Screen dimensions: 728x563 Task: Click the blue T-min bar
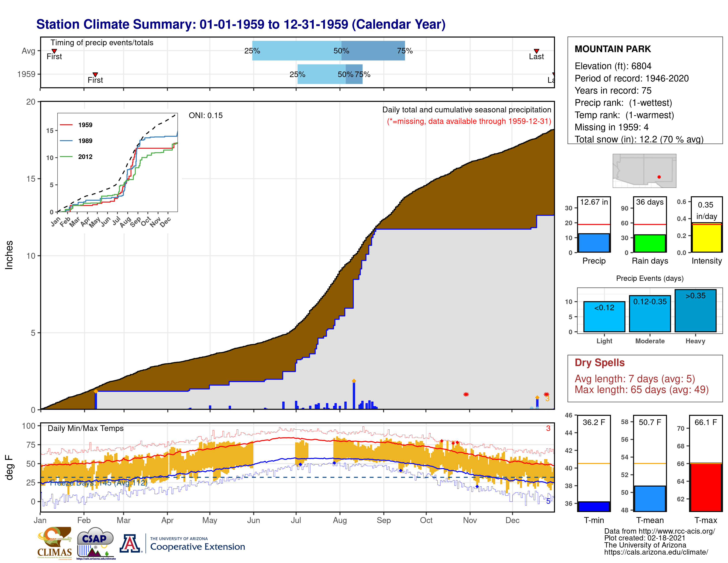point(594,506)
